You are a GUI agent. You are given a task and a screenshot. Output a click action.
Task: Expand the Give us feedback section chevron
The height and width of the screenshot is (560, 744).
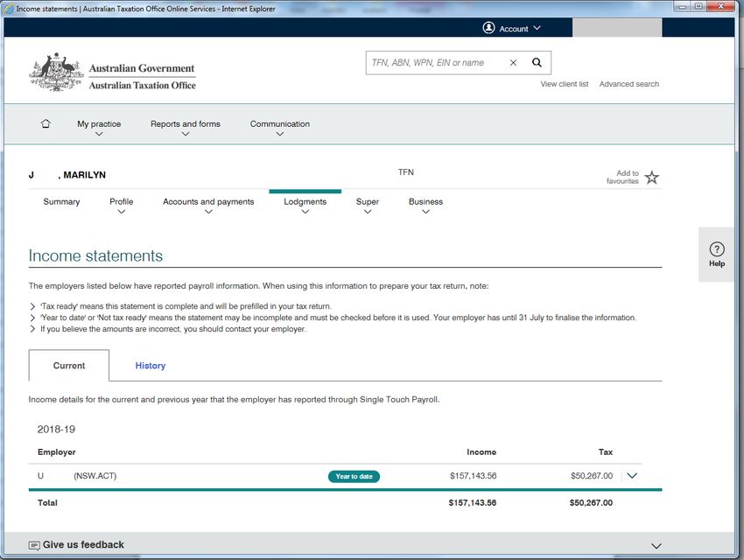pyautogui.click(x=656, y=546)
